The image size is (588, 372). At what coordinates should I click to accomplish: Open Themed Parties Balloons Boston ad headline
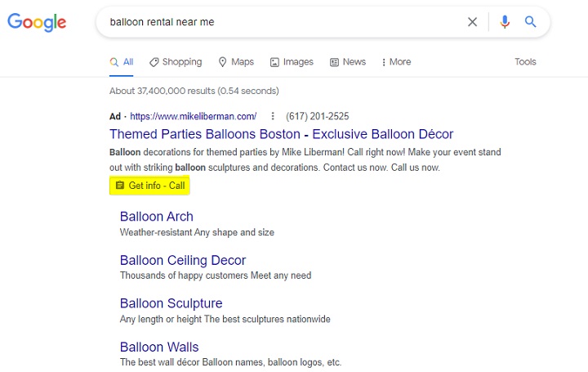point(281,134)
